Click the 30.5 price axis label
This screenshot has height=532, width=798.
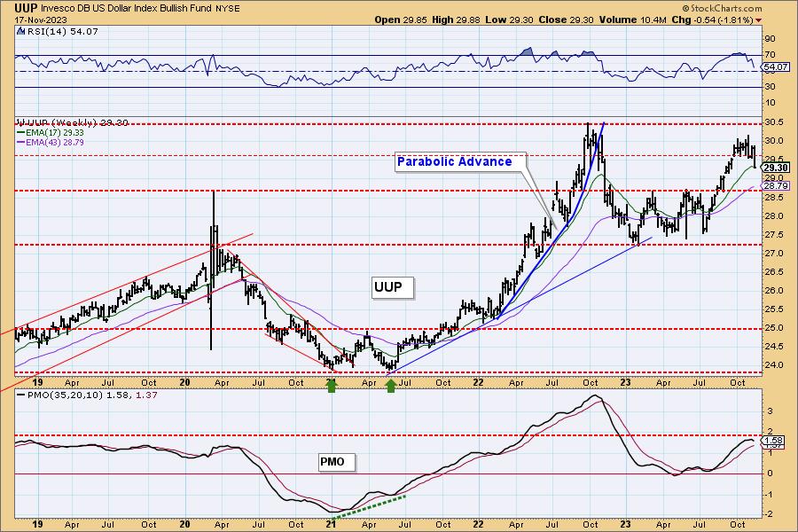point(772,122)
